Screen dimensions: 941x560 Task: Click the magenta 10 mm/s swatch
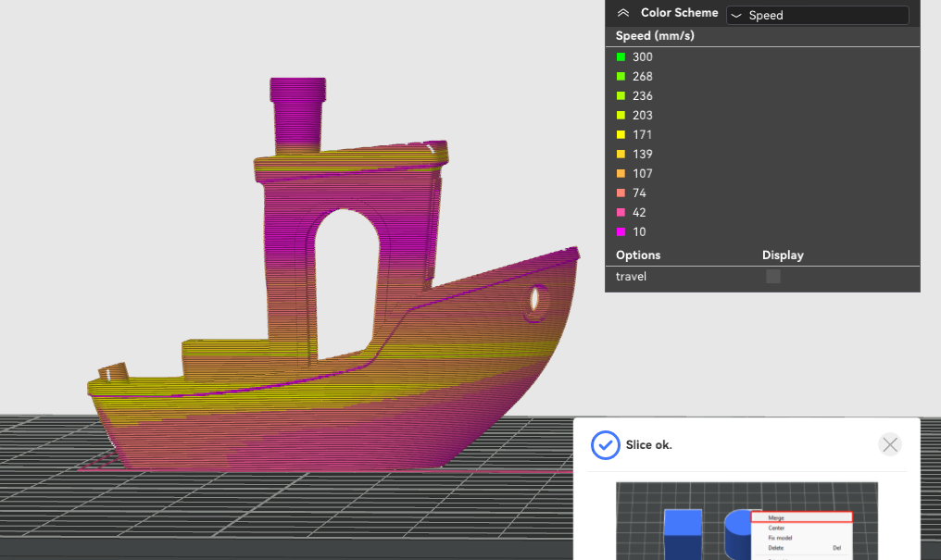coord(621,232)
